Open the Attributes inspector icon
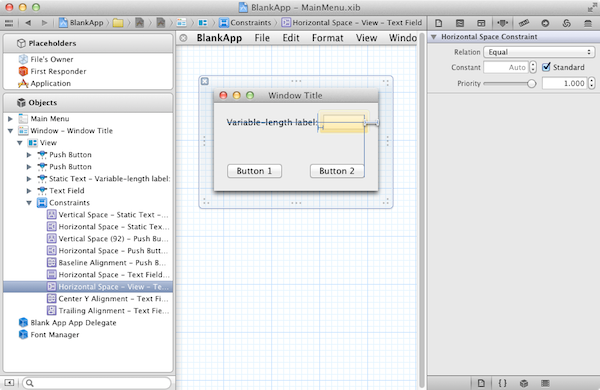 click(x=502, y=23)
